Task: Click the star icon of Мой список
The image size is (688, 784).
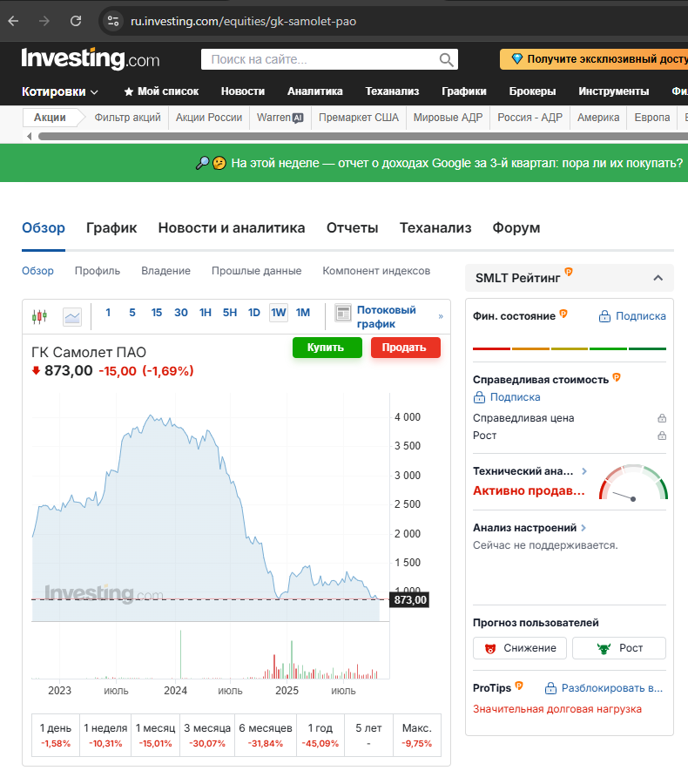Action: pyautogui.click(x=129, y=91)
